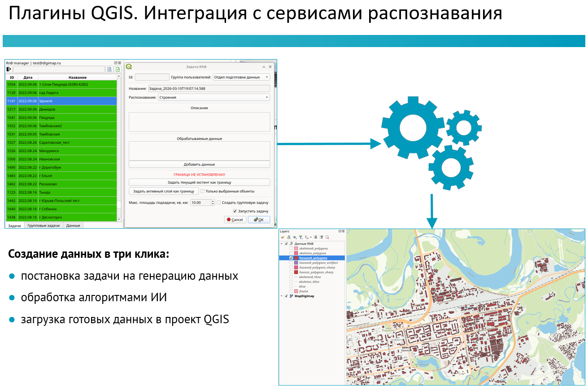Click the float button of RnB manager panel
This screenshot has height=390, width=588.
[x=115, y=63]
